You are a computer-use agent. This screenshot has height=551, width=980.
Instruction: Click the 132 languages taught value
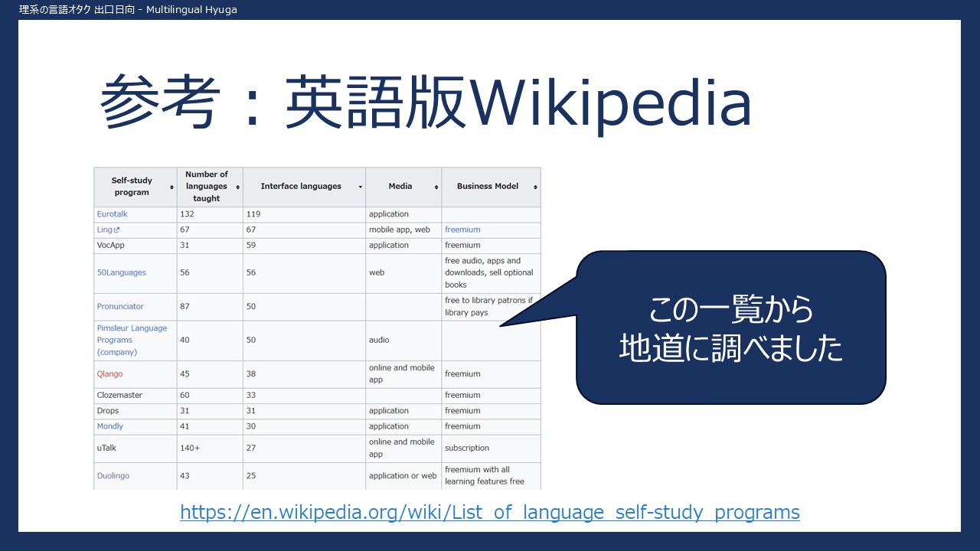coord(187,214)
